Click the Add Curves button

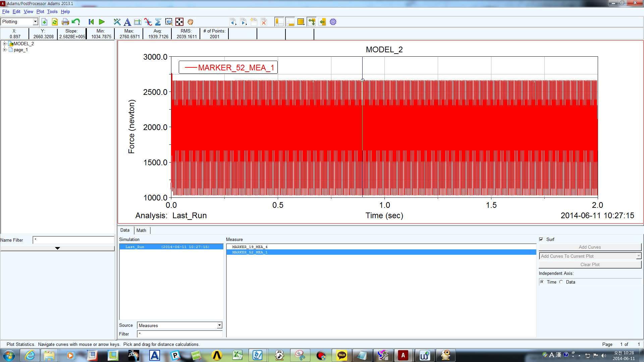tap(590, 247)
